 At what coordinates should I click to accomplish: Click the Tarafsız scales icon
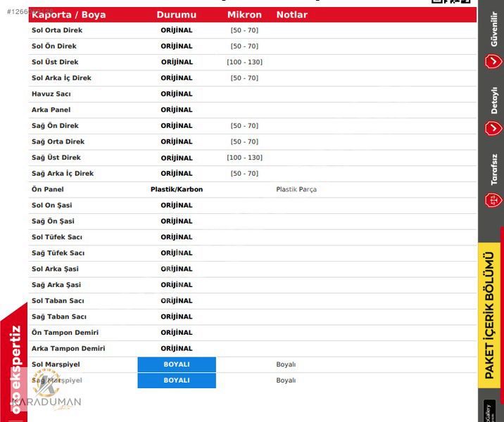click(x=493, y=200)
